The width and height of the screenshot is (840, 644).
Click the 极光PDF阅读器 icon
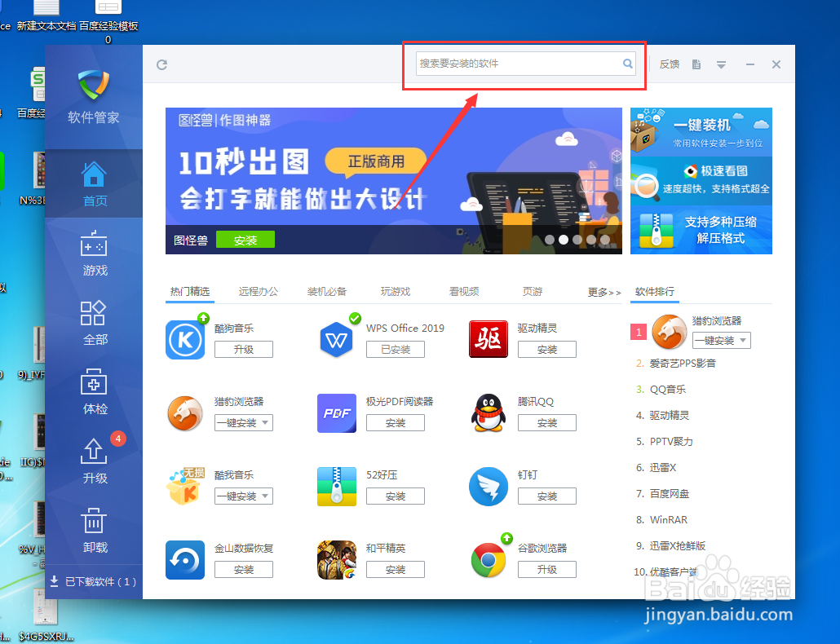tap(337, 412)
